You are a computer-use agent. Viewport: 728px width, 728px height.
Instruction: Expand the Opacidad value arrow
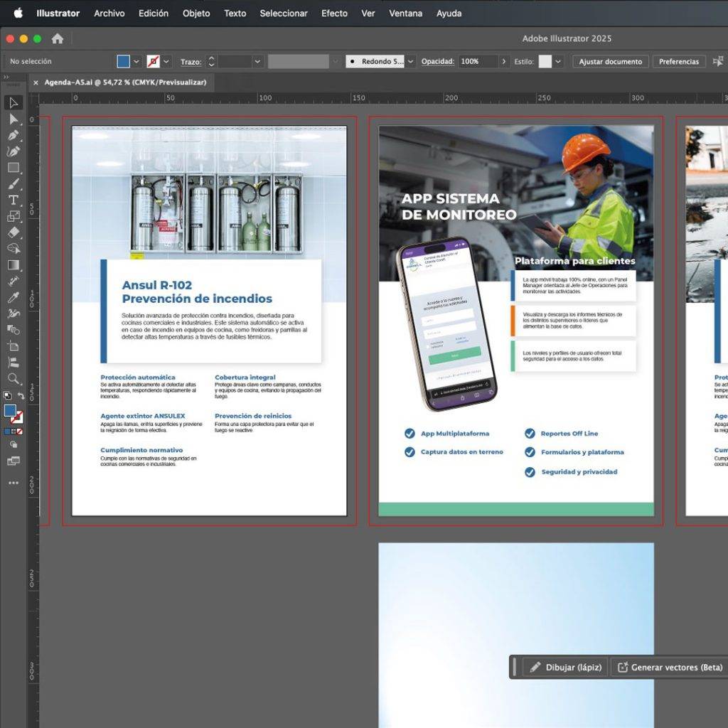coord(504,61)
